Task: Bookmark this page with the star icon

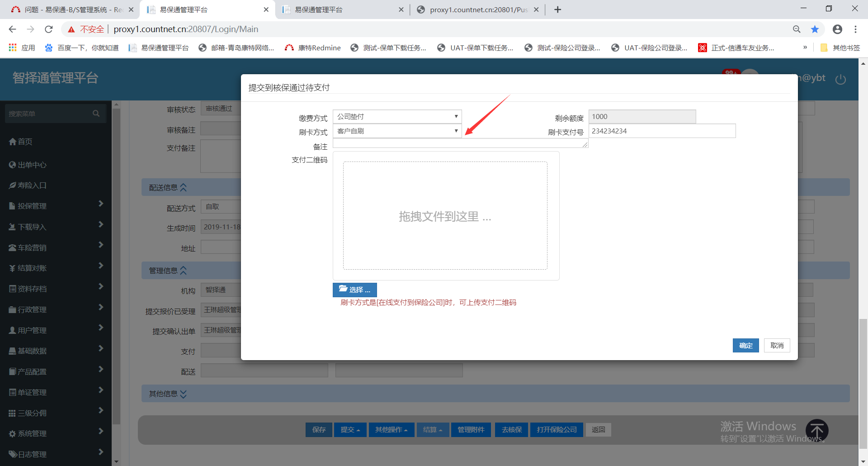Action: pyautogui.click(x=815, y=29)
